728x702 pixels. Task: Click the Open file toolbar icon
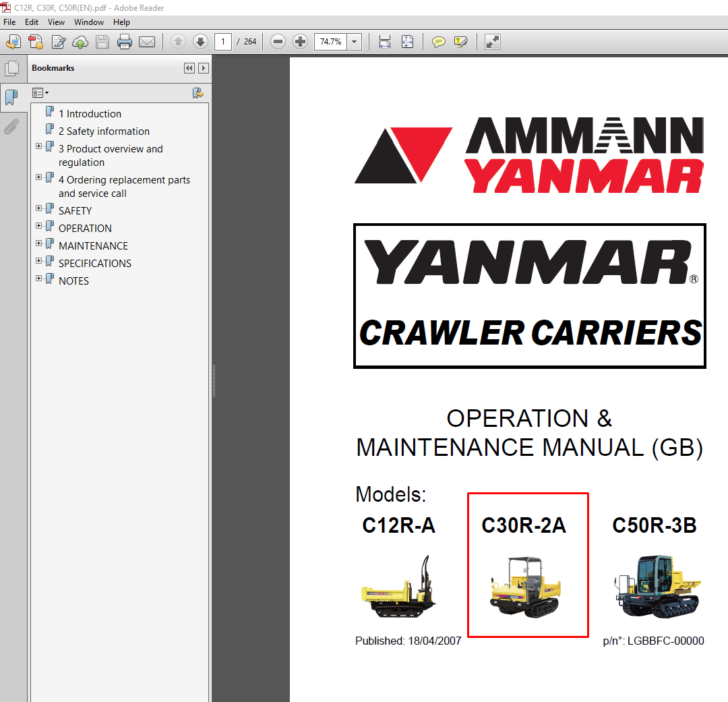(13, 42)
